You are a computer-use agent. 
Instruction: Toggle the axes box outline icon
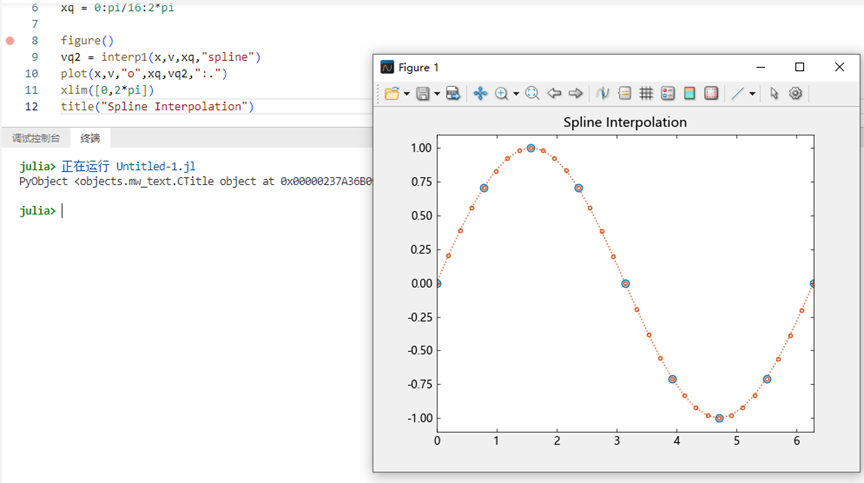coord(711,94)
